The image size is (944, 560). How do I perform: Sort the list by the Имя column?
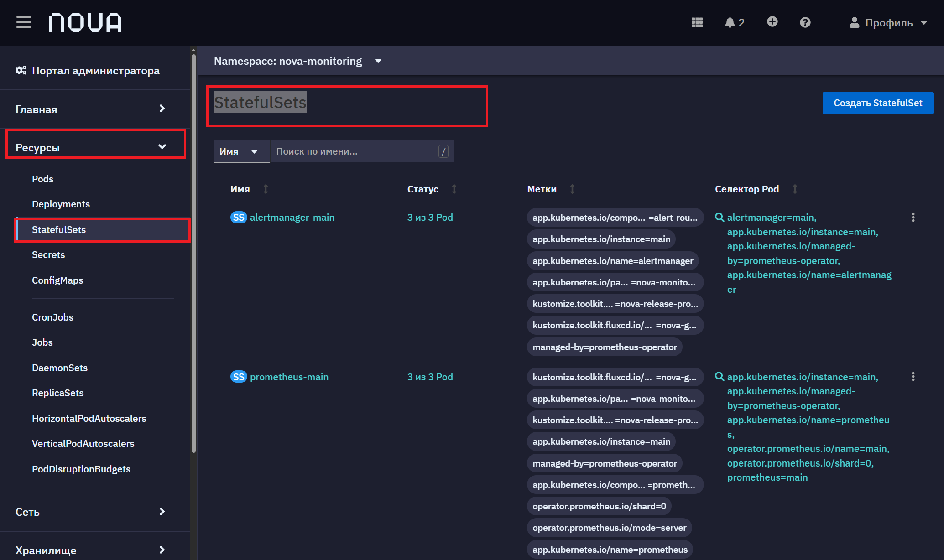click(250, 189)
